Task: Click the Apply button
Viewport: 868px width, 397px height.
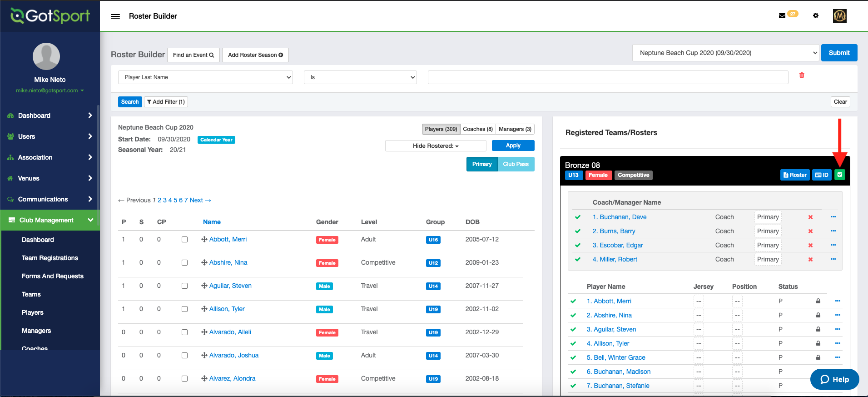Action: (513, 146)
